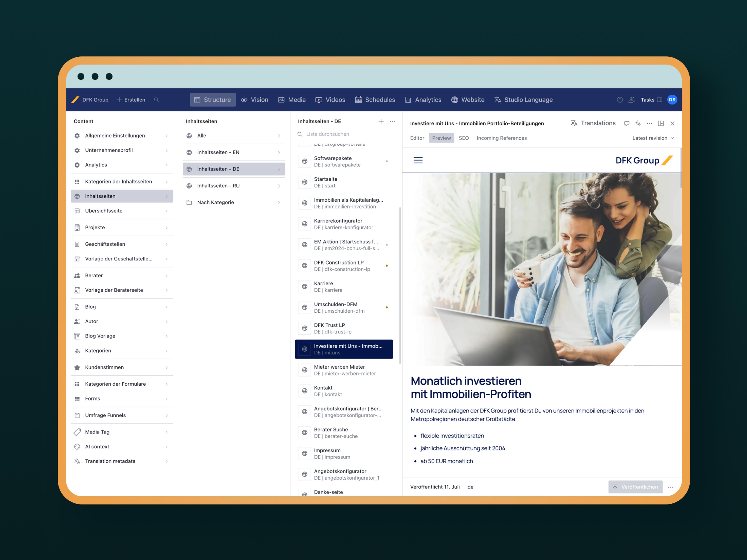Expand Kundenstimmen in the Content list

pos(122,367)
